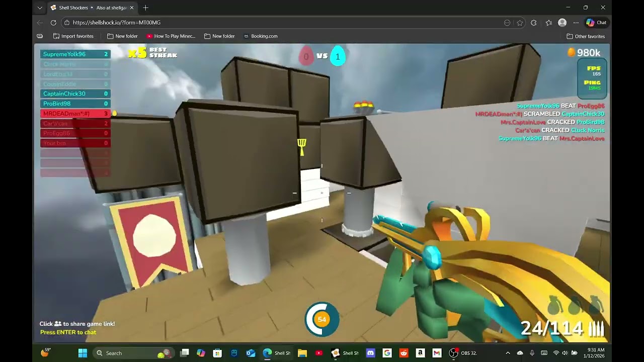
Task: Select SupremeYolk96 in the scoreboard
Action: (75, 54)
